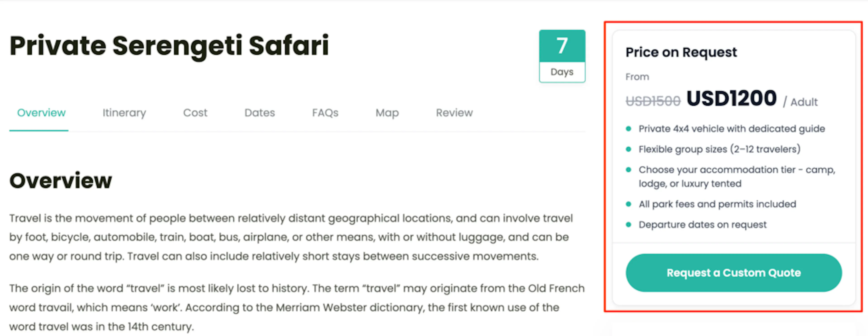Click the strikethrough USD1500 price
The height and width of the screenshot is (336, 868).
point(653,101)
